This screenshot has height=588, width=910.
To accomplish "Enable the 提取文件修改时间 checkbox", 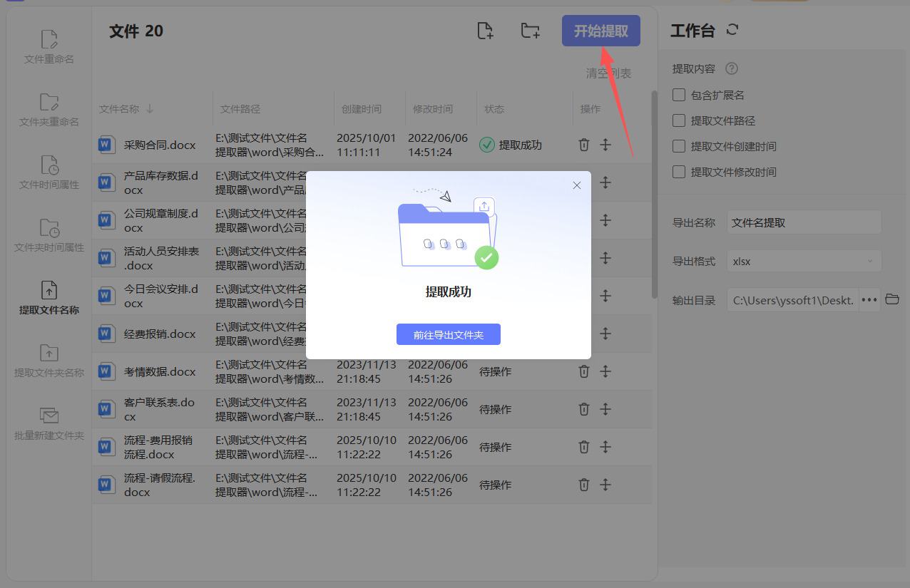I will click(679, 172).
